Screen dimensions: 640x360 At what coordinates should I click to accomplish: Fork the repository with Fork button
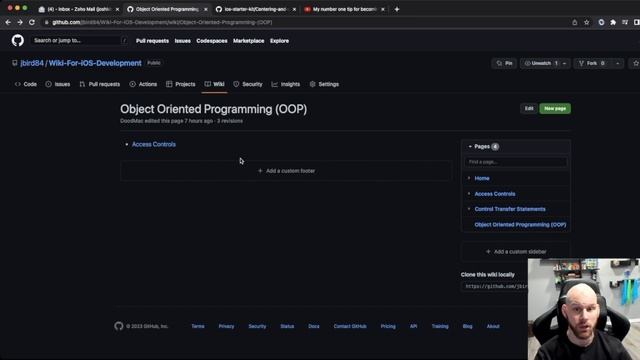[593, 63]
